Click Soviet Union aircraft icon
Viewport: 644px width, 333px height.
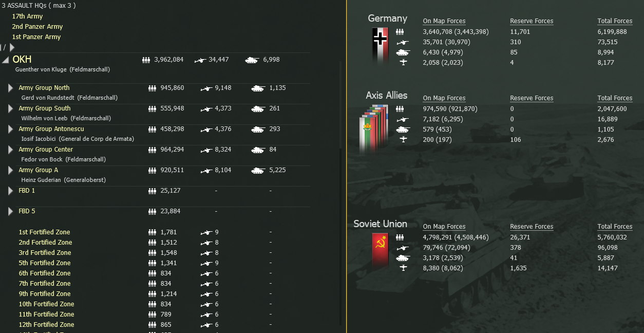pos(403,268)
